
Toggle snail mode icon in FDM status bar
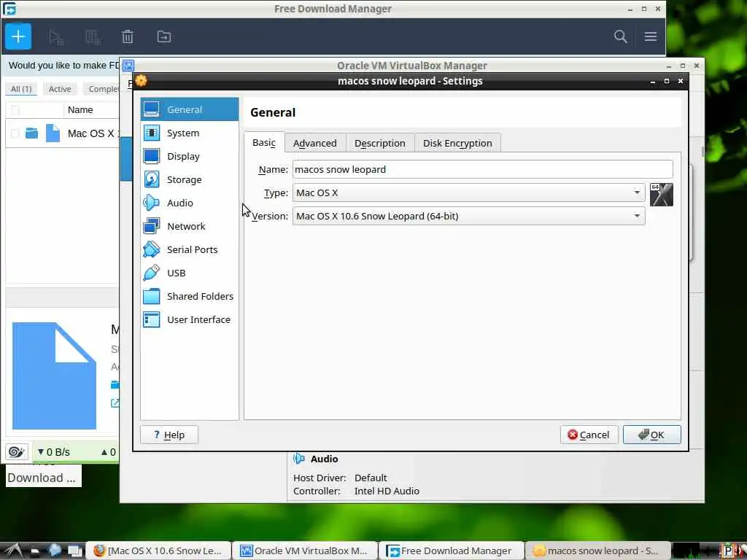click(16, 452)
